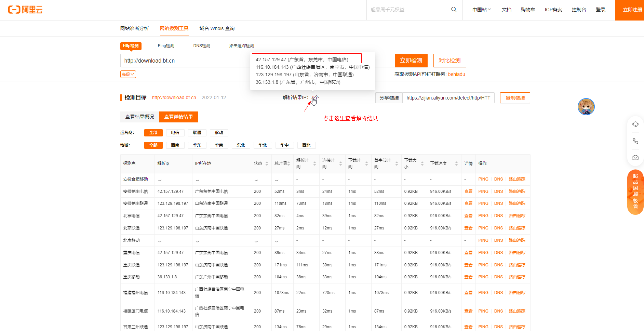Open the behladu DingTalk contact link
This screenshot has height=331, width=644.
[x=456, y=74]
